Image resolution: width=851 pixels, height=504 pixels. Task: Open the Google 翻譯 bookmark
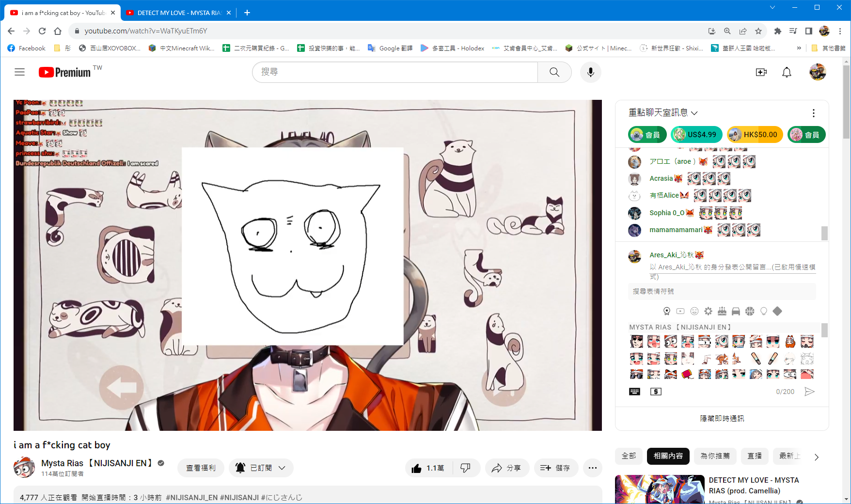[x=390, y=48]
